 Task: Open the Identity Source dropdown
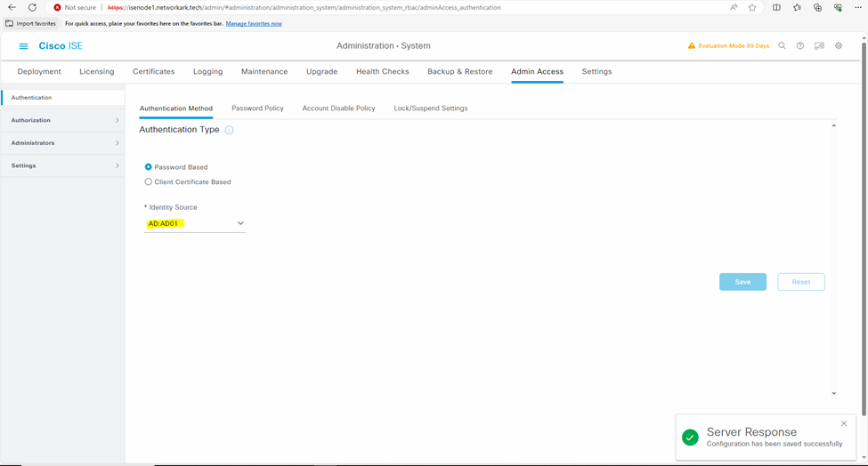tap(195, 224)
